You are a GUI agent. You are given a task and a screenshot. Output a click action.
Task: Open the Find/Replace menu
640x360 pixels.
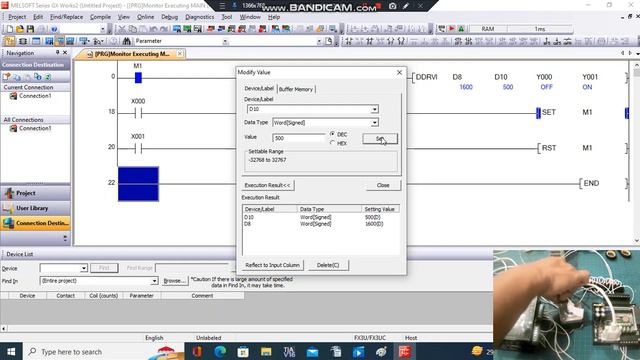pyautogui.click(x=66, y=17)
